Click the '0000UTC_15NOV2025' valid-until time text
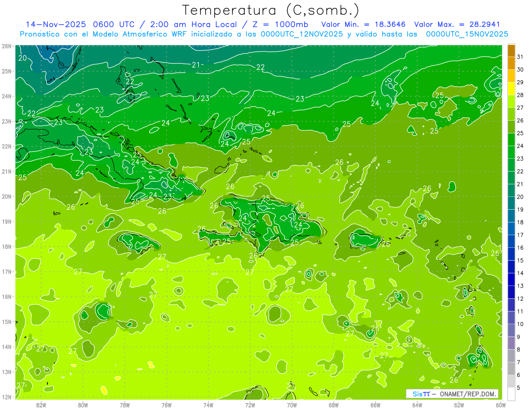 [x=467, y=34]
